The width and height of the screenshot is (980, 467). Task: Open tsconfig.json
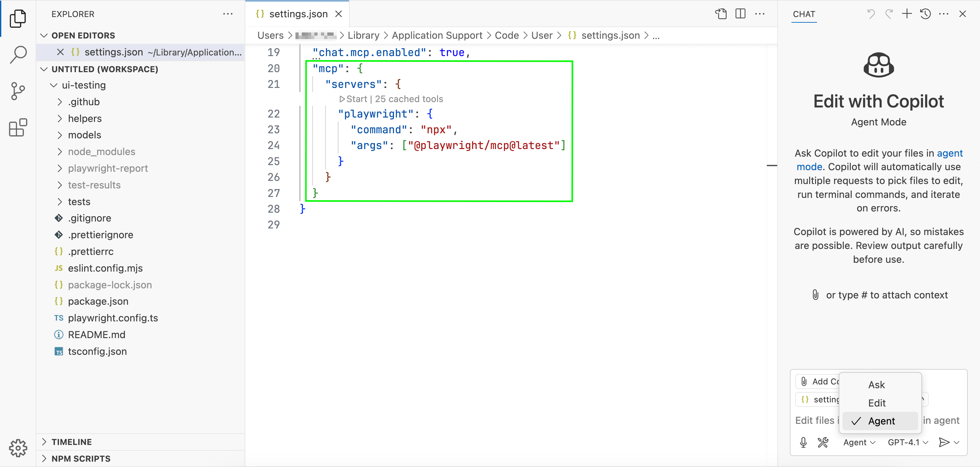pyautogui.click(x=140, y=351)
